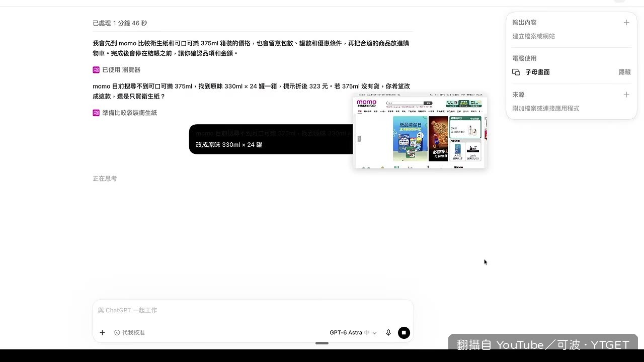Click the left arrow in the preview carousel
Viewport: 644px width, 362px height.
(x=359, y=139)
